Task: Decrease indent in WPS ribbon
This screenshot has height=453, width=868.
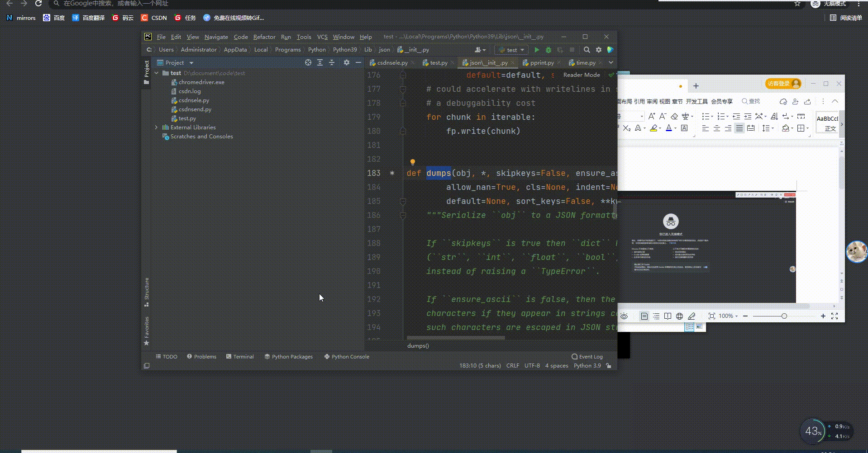Action: click(x=736, y=116)
